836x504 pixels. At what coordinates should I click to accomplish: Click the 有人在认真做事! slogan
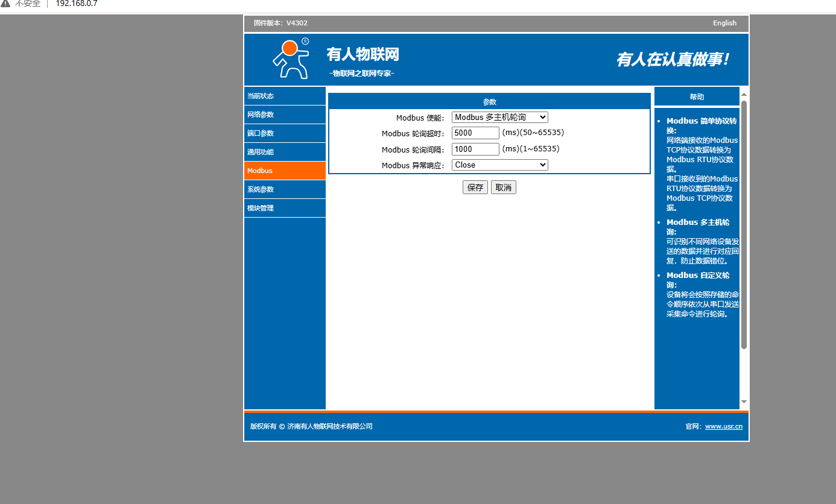(673, 59)
